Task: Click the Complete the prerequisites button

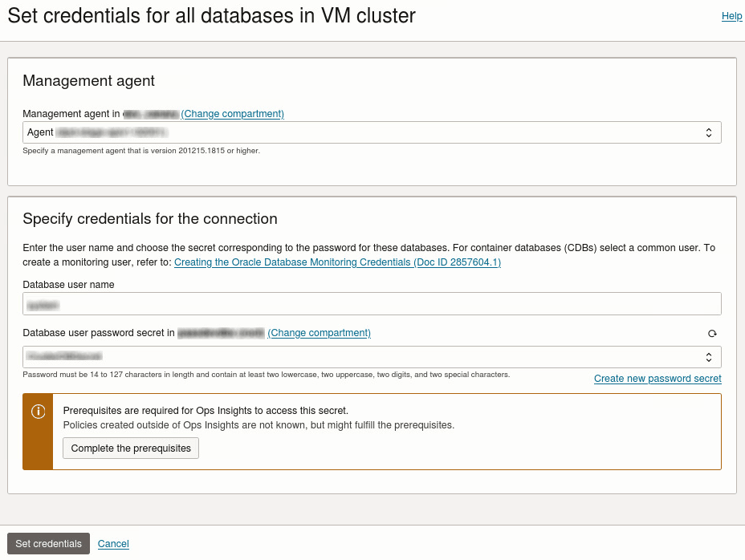Action: point(130,448)
